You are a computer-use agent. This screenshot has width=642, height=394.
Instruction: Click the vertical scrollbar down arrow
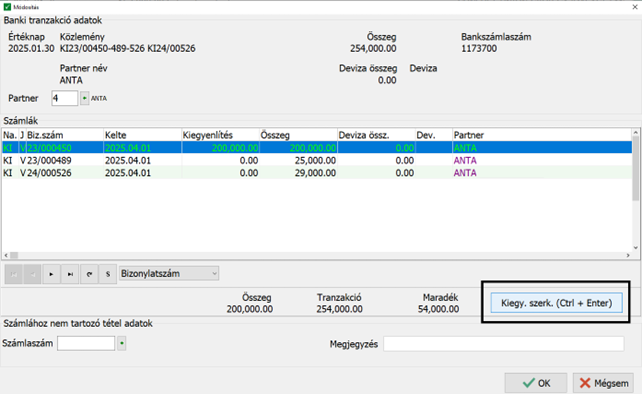click(x=636, y=247)
